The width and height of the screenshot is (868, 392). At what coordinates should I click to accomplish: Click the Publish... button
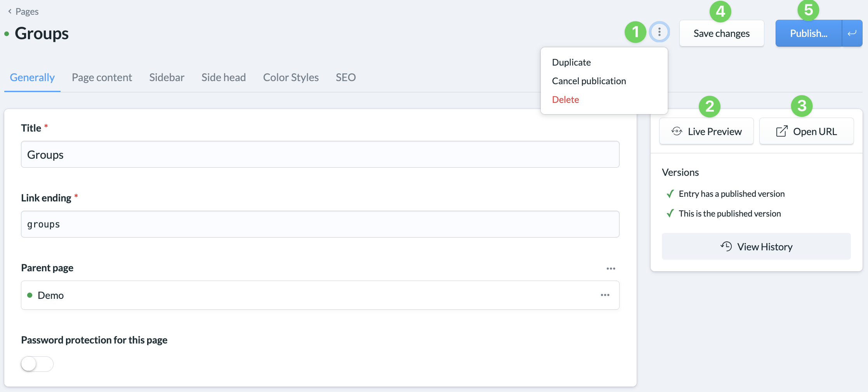809,33
